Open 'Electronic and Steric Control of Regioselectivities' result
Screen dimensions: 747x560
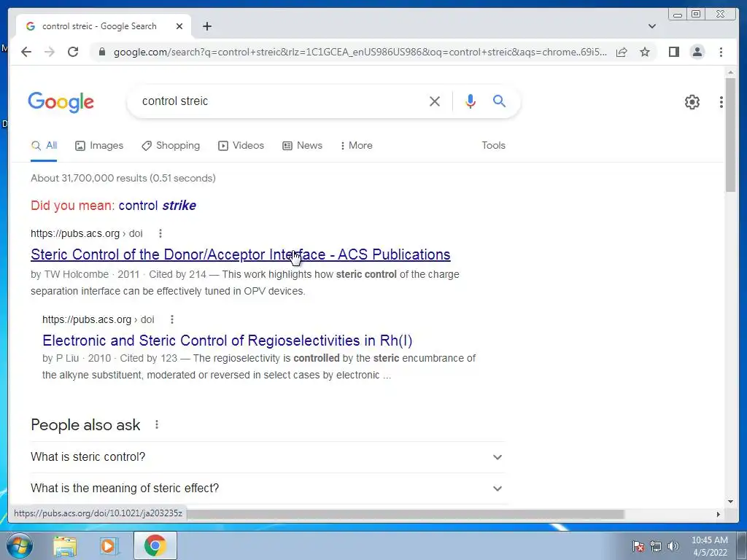coord(228,341)
